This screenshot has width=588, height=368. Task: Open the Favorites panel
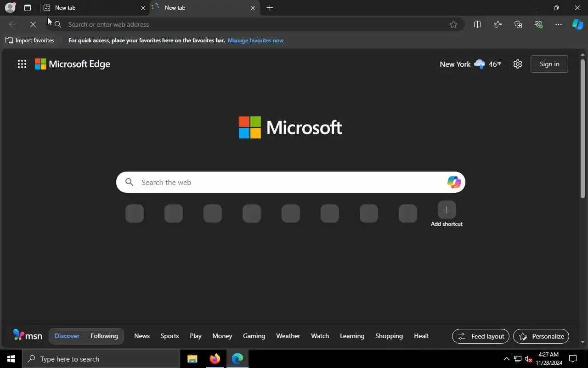coord(498,24)
